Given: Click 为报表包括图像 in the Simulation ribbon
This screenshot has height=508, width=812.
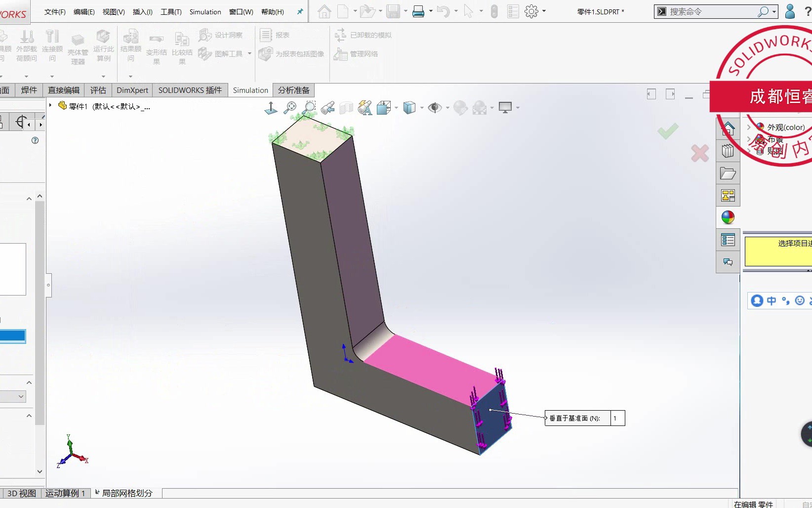Looking at the screenshot, I should click(291, 54).
